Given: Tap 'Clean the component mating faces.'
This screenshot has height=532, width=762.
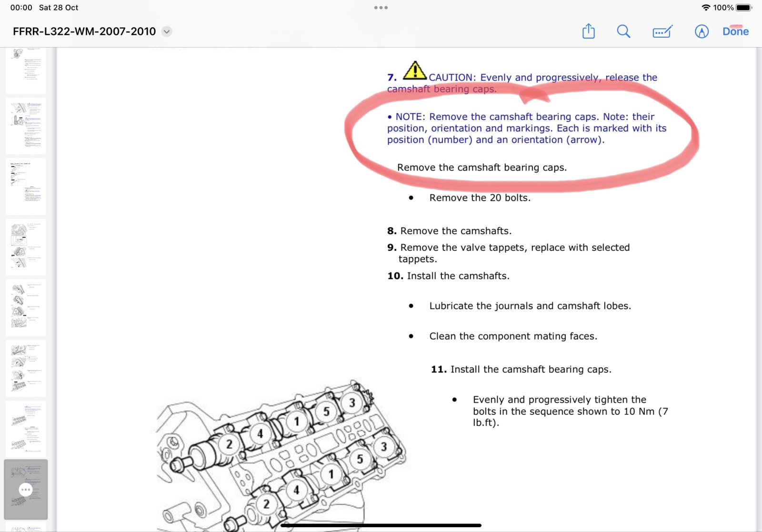Looking at the screenshot, I should 513,336.
